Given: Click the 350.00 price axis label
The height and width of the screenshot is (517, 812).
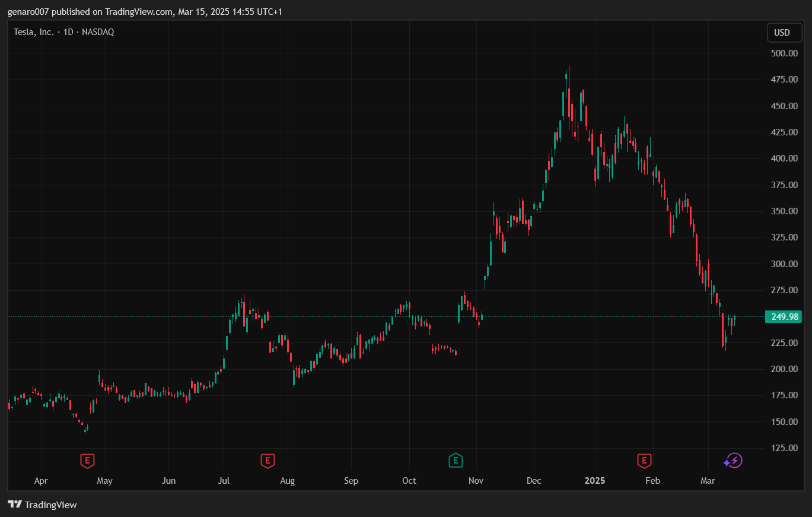Looking at the screenshot, I should [x=784, y=211].
